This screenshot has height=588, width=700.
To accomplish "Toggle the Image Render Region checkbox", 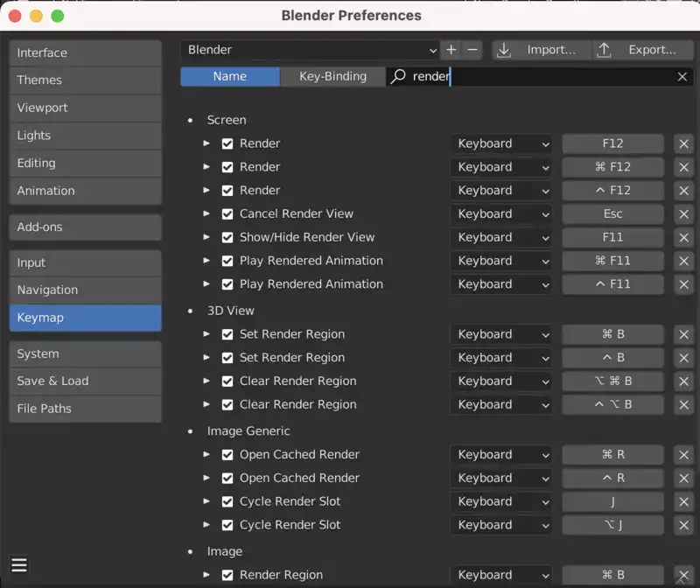I will pos(227,575).
